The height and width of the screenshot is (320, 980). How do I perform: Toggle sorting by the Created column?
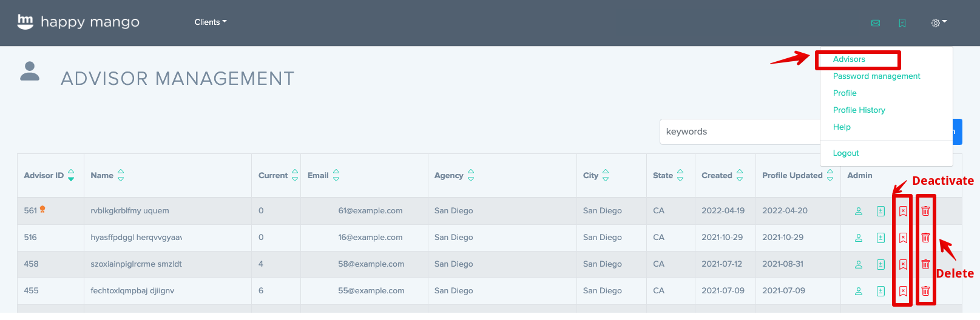(740, 175)
